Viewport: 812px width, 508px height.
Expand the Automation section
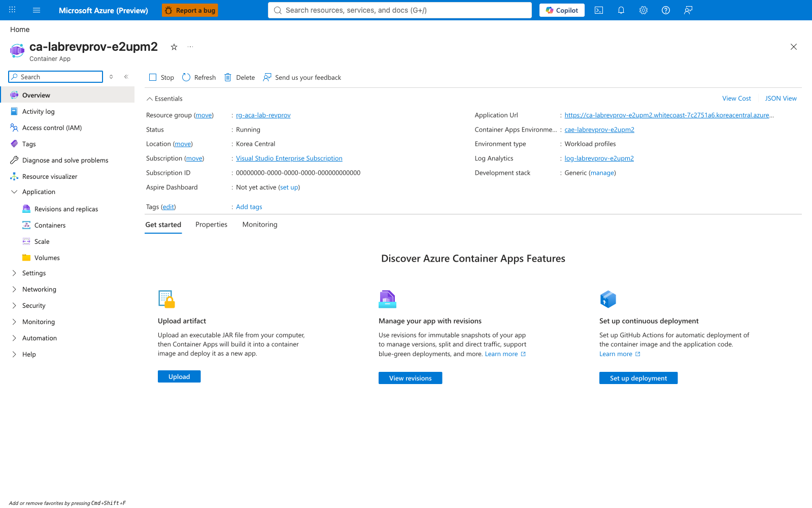point(14,338)
